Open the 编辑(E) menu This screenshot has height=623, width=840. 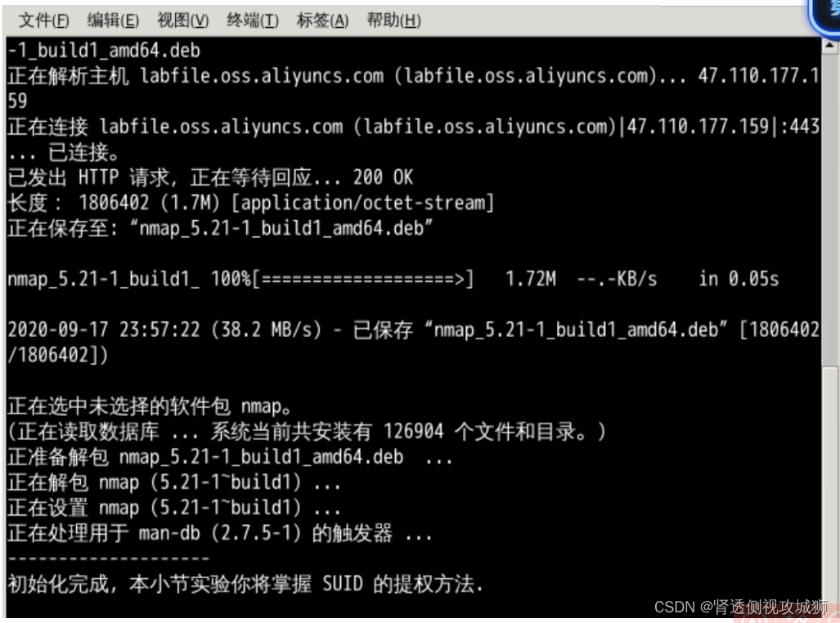113,21
